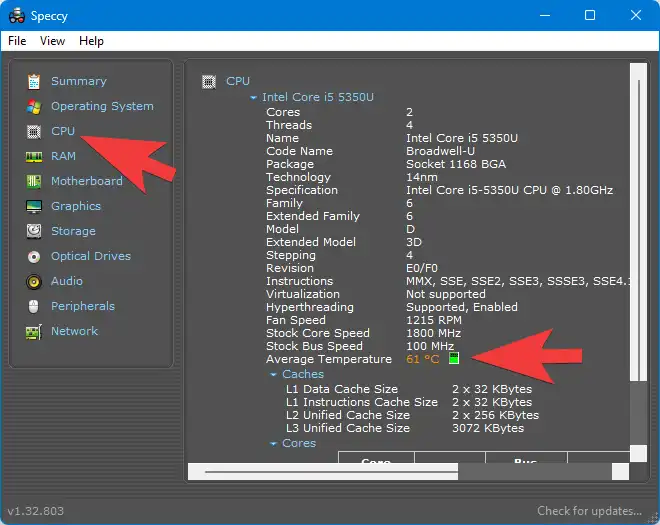Click the L1 Instructions Cache Size label
660x525 pixels.
(x=362, y=402)
